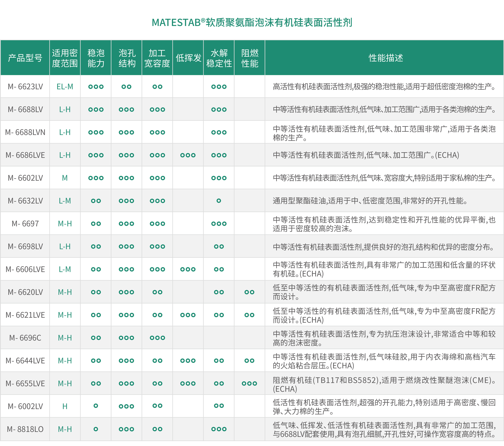The width and height of the screenshot is (504, 446).
Task: Click single-circle 水解稳定性 rating for M-6632LV
Action: 219,201
